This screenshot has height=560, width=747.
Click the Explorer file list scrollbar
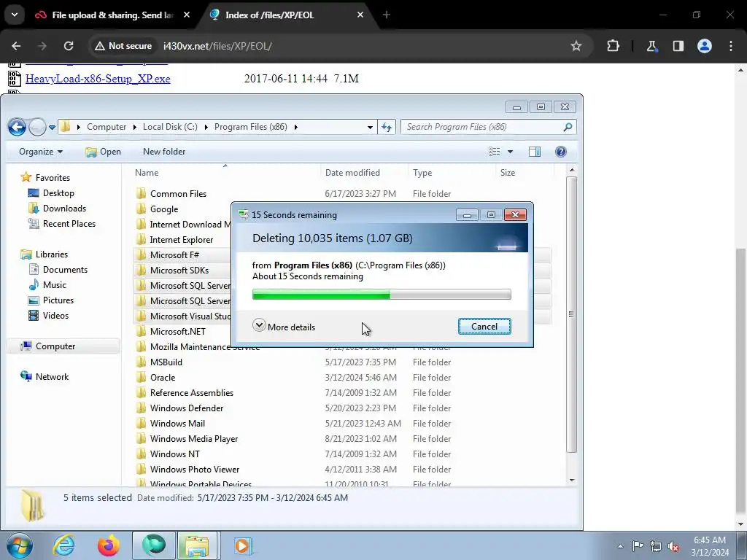point(572,314)
